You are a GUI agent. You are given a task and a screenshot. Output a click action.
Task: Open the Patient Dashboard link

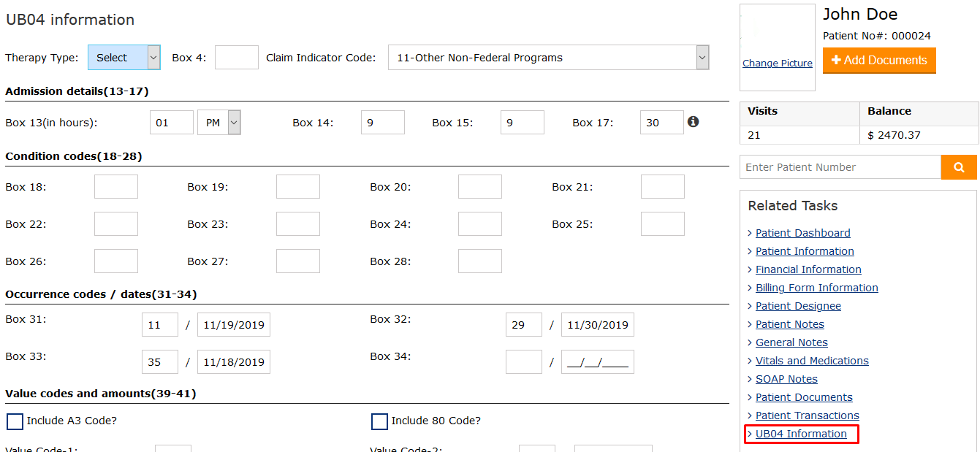click(802, 233)
